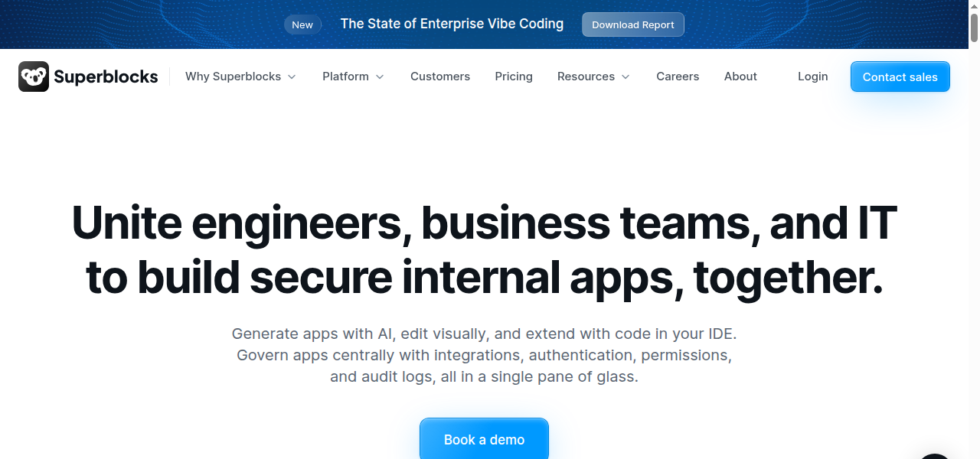Open the chat widget bubble at bottom right
980x459 pixels.
[936, 453]
